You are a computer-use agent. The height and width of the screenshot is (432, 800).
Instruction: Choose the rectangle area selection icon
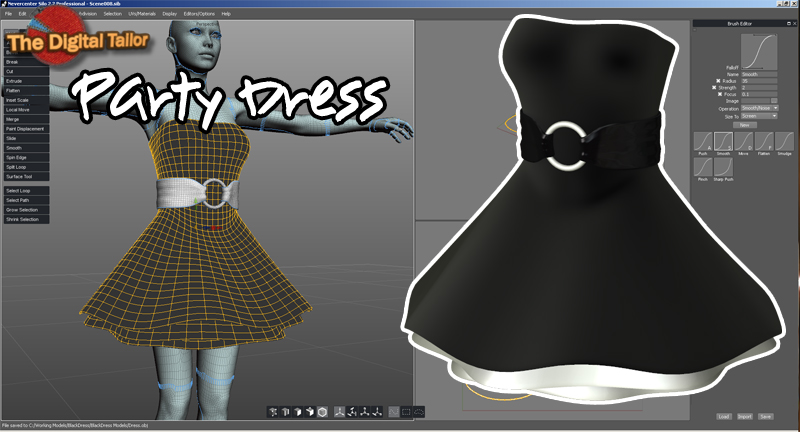(406, 412)
